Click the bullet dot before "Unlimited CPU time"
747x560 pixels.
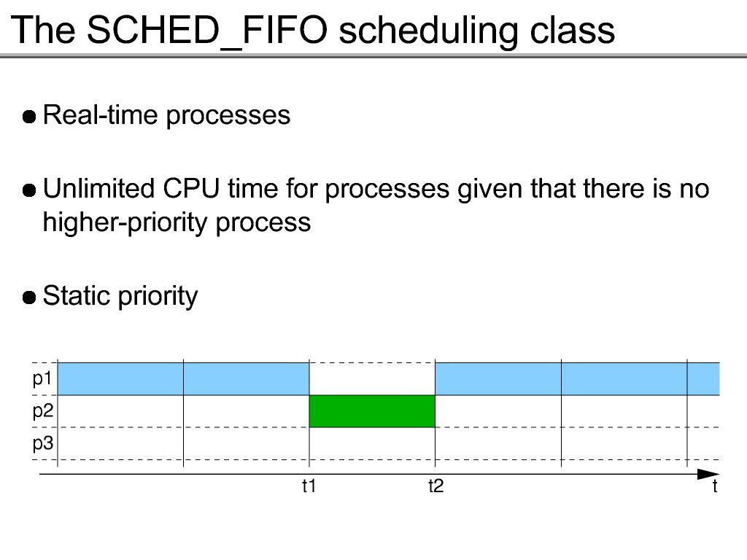[30, 191]
